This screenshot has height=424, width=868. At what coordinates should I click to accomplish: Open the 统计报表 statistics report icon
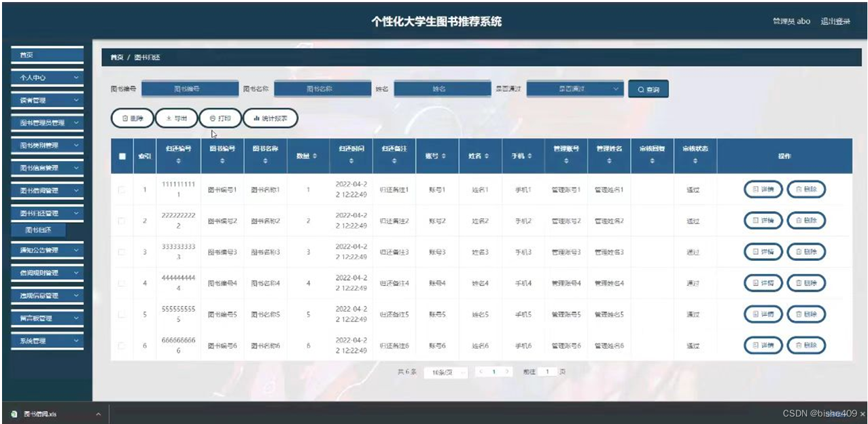click(x=271, y=118)
